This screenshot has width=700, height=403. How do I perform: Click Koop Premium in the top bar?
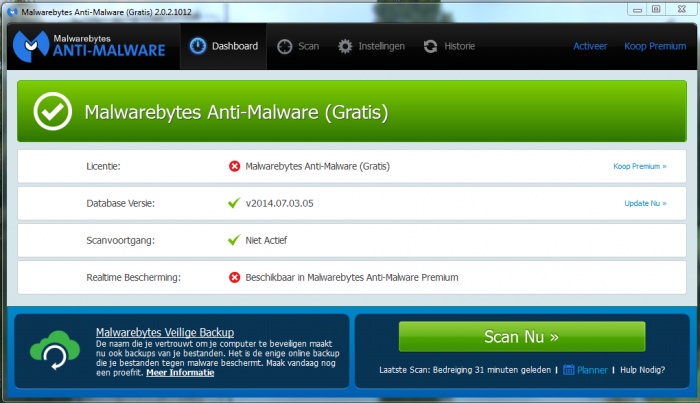click(x=655, y=46)
